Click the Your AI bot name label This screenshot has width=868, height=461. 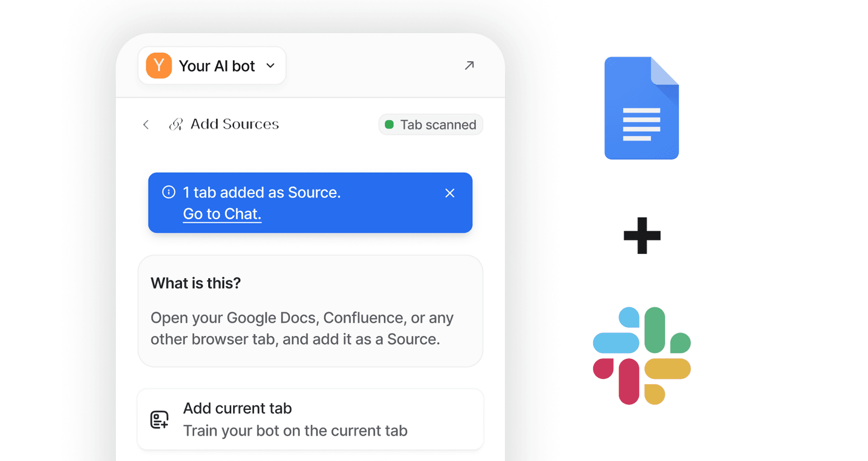pos(217,66)
